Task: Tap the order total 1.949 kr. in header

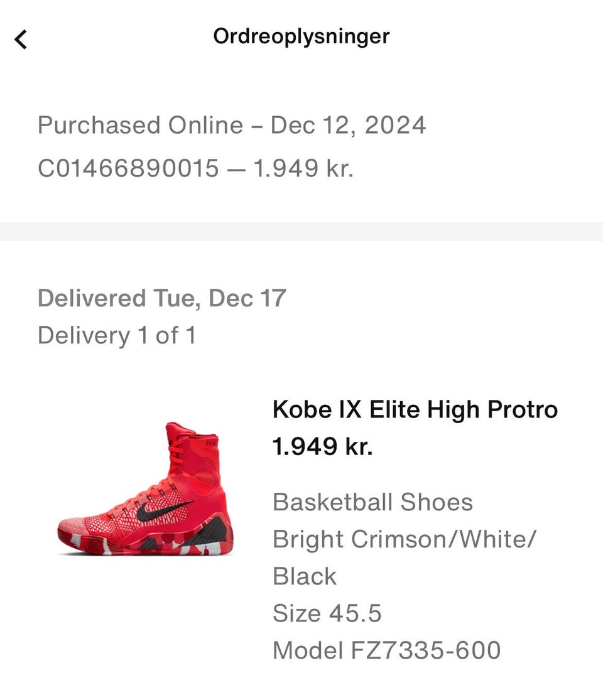Action: pyautogui.click(x=303, y=168)
